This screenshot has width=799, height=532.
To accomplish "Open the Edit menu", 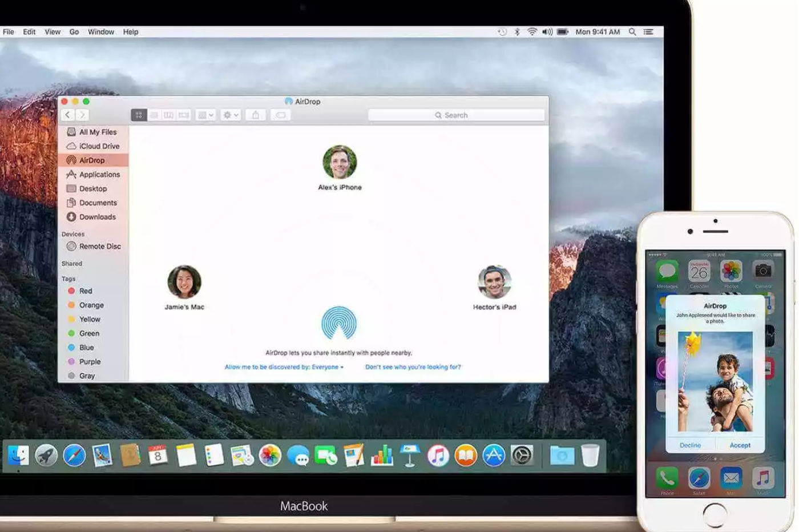I will pos(29,32).
